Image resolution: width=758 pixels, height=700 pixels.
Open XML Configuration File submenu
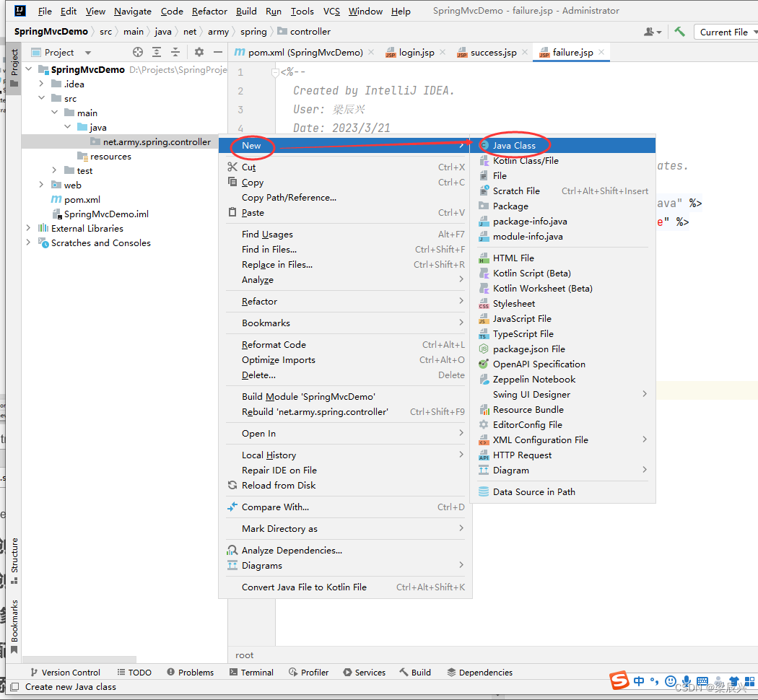point(562,440)
